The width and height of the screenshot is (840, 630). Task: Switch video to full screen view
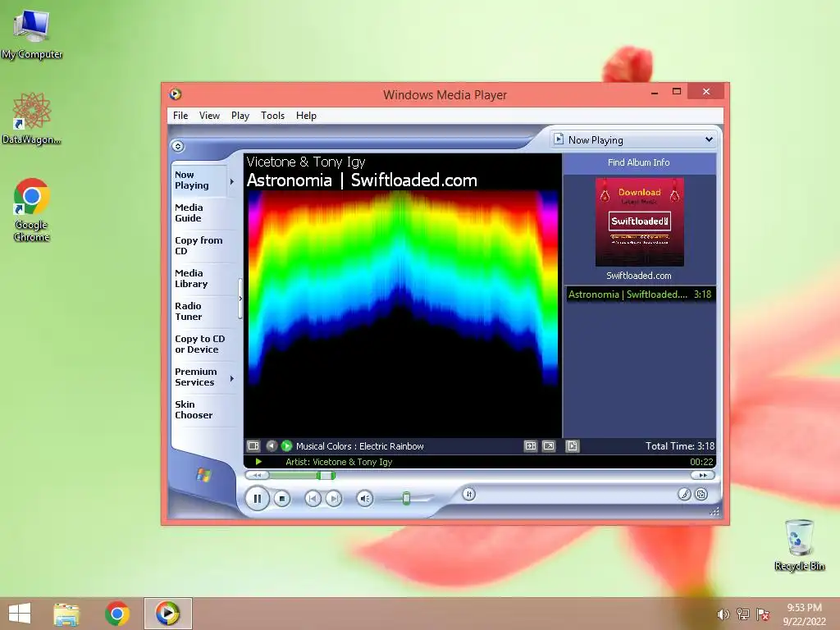pyautogui.click(x=549, y=445)
